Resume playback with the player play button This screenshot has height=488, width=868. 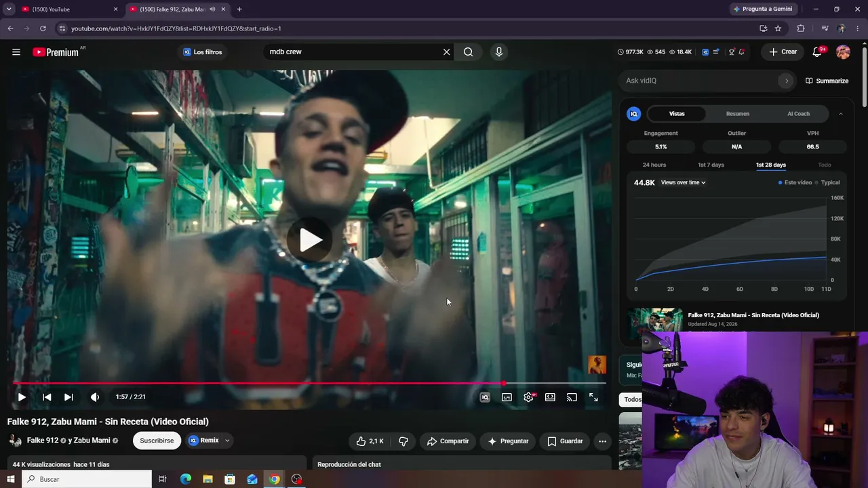[22, 397]
